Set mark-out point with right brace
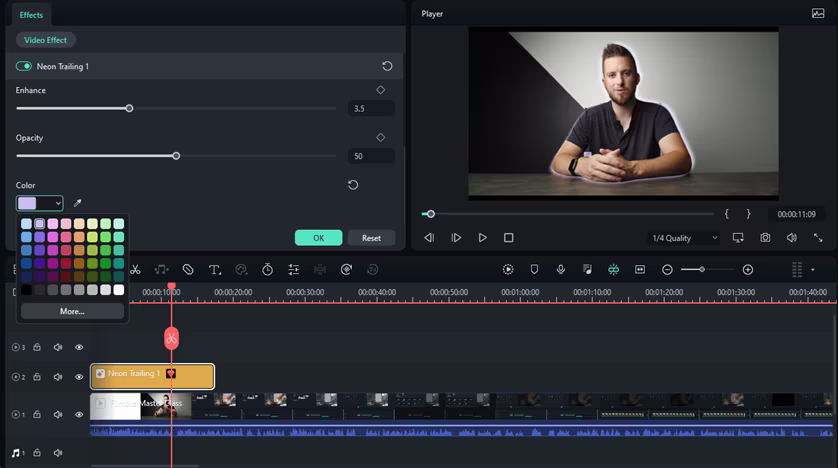 (x=748, y=214)
